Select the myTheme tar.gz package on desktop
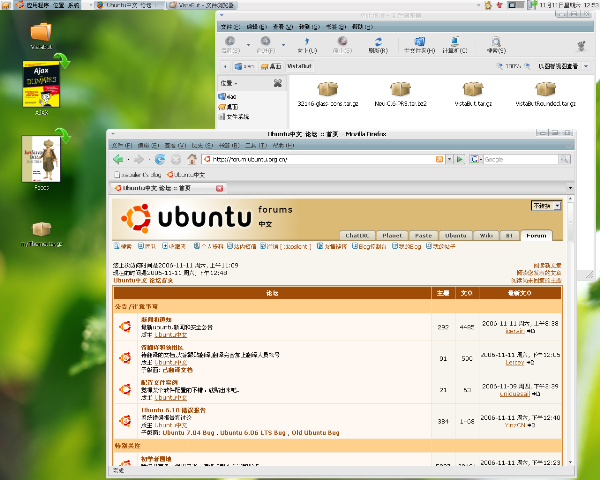 pos(41,234)
